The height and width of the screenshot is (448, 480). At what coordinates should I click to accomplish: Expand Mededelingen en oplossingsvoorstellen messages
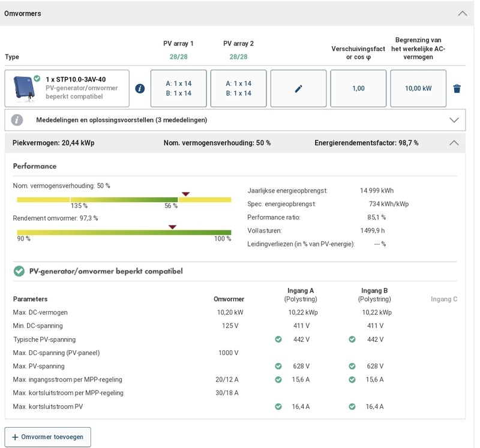point(454,120)
